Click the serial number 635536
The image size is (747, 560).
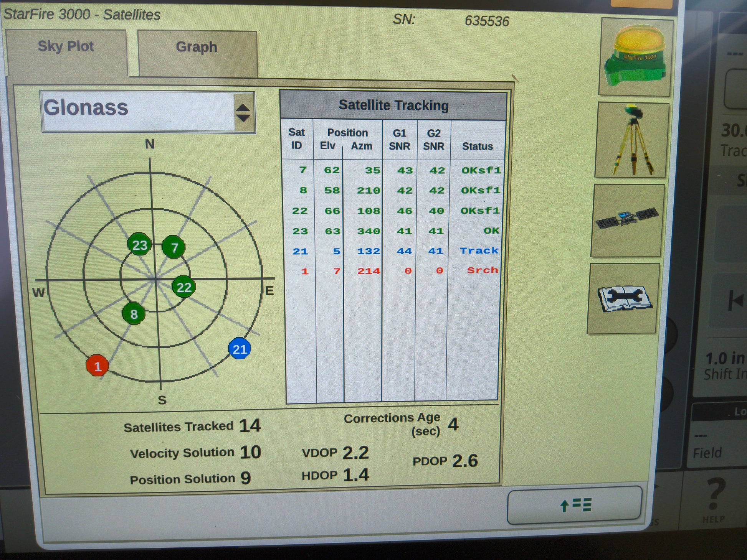[x=487, y=21]
